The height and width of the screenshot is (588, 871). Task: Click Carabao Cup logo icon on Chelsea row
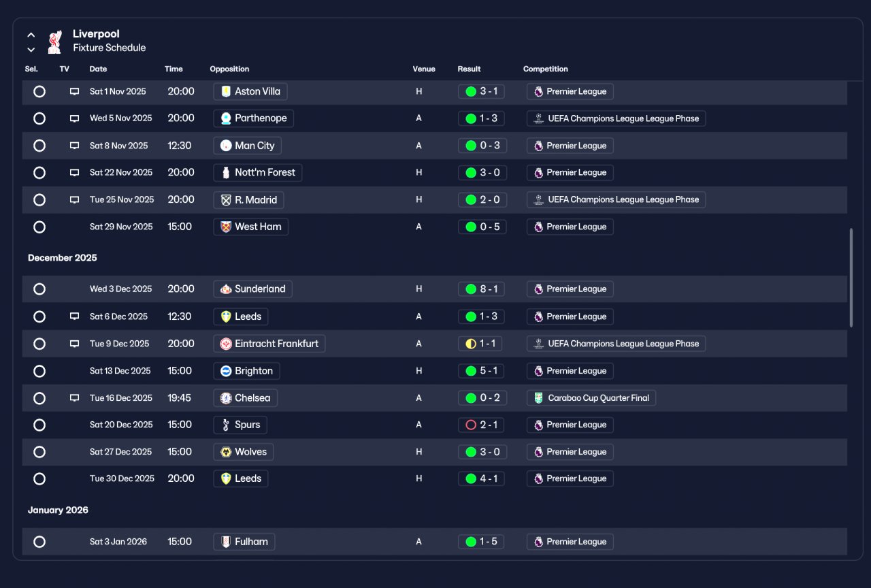click(x=538, y=398)
